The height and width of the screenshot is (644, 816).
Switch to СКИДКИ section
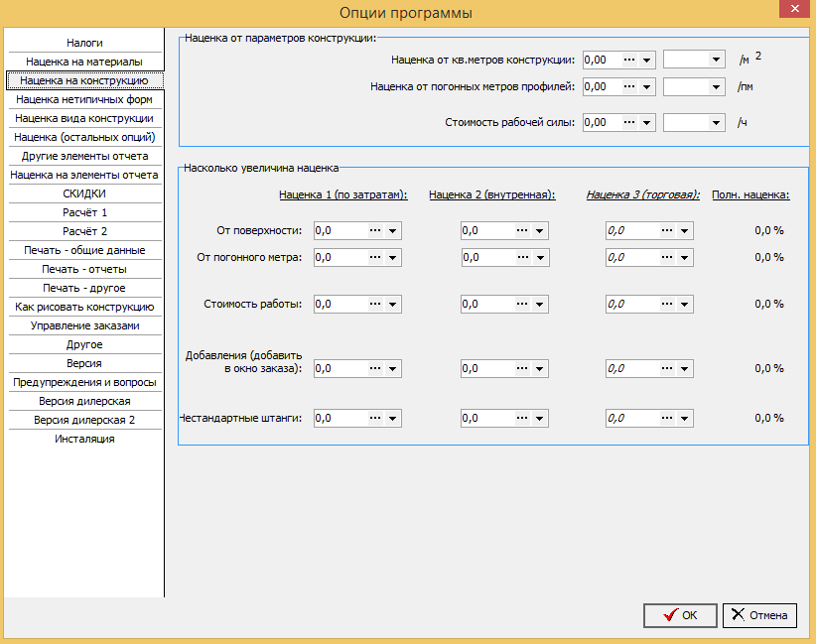click(84, 193)
